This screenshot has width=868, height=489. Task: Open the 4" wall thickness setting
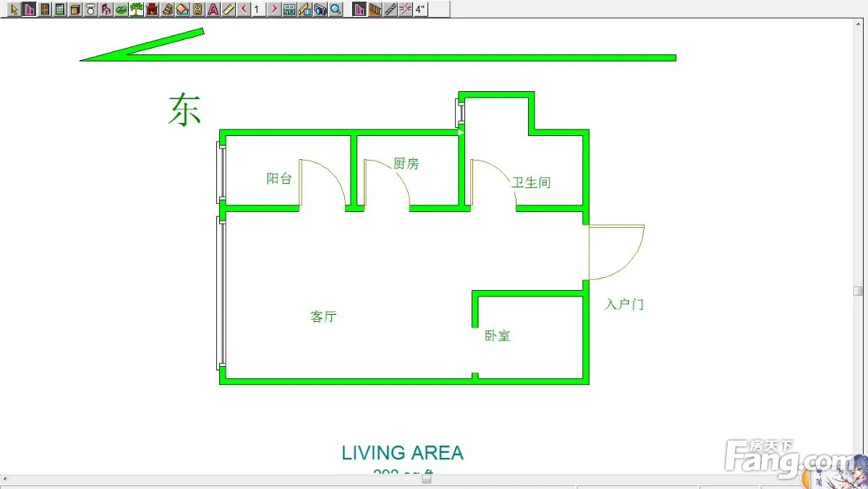tap(420, 9)
